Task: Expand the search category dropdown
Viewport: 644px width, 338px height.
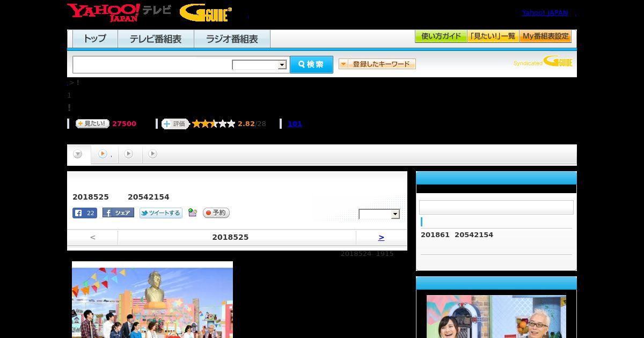Action: [259, 64]
